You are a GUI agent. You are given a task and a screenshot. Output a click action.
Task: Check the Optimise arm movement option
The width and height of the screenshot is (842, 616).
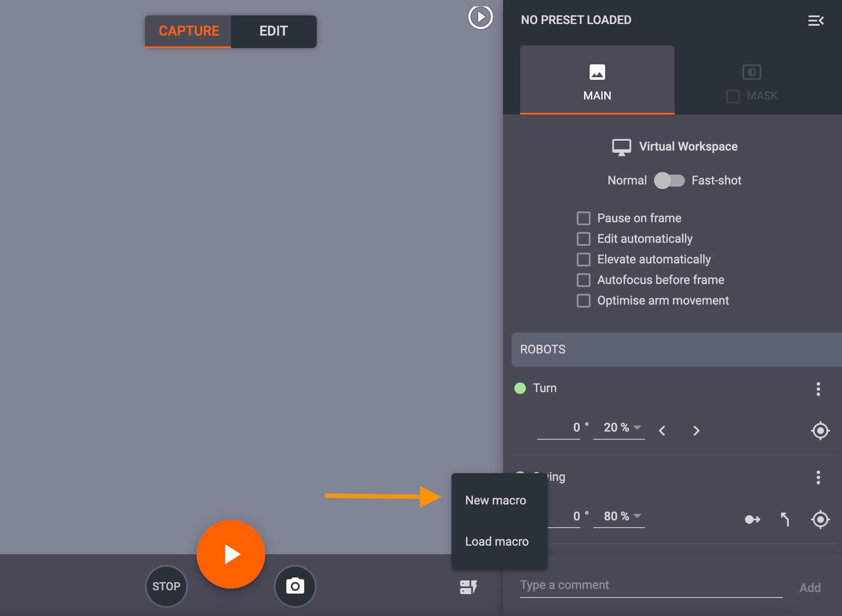583,301
